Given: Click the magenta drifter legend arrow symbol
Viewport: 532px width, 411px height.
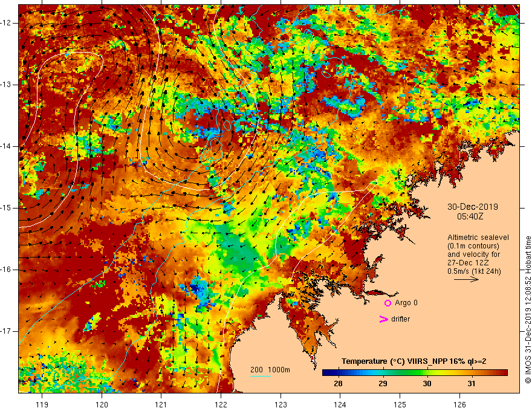Looking at the screenshot, I should tap(384, 319).
